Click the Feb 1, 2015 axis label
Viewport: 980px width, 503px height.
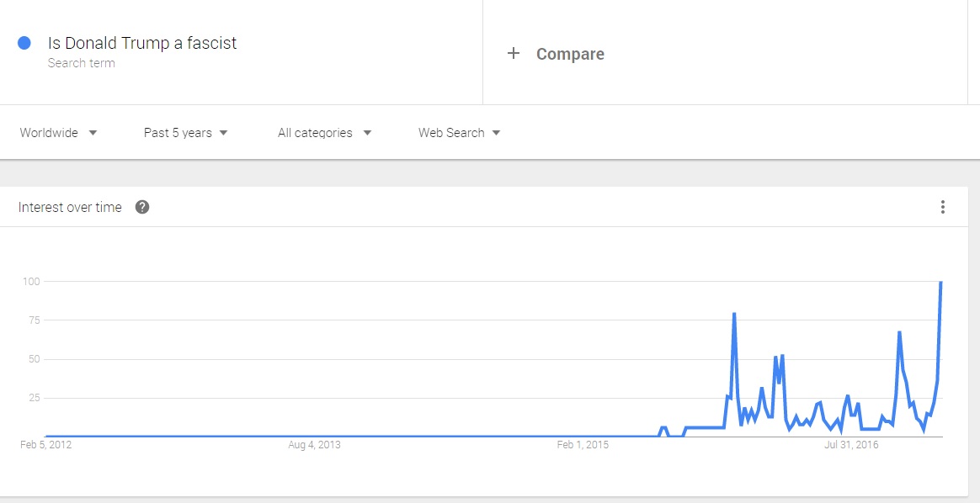coord(583,445)
